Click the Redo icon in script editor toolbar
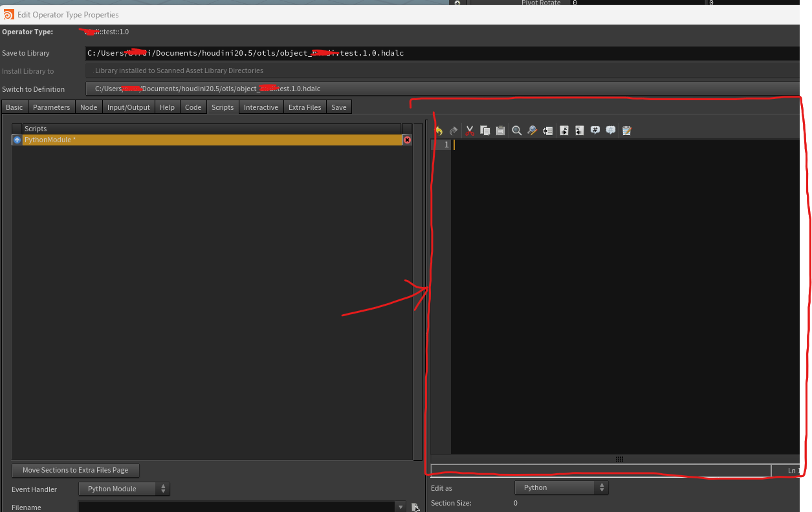 click(454, 131)
